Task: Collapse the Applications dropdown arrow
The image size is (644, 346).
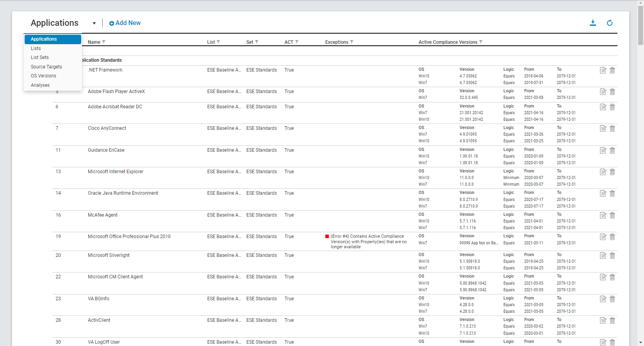Action: [94, 23]
